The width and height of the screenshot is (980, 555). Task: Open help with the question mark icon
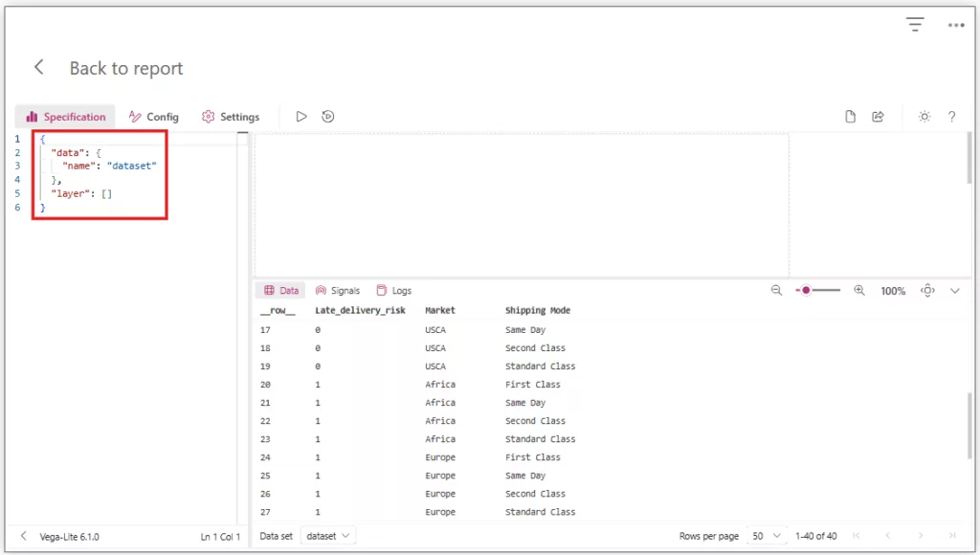tap(952, 117)
